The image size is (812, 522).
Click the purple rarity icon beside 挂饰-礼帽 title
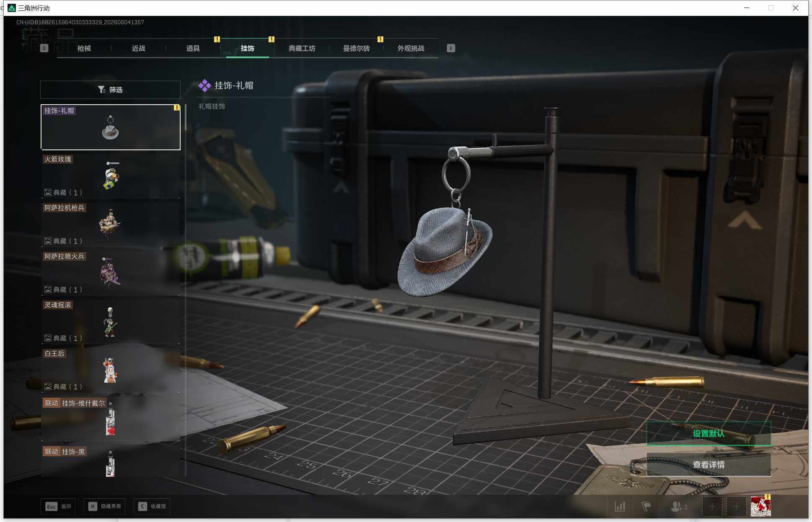pyautogui.click(x=204, y=85)
